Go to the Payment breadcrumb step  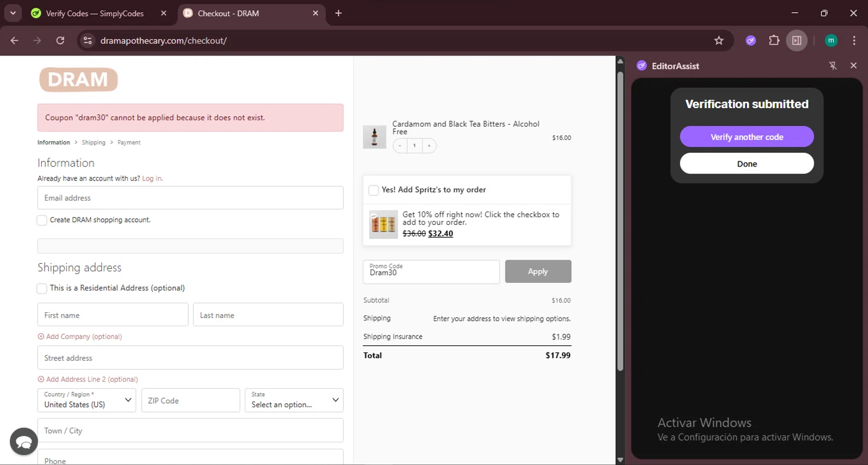pyautogui.click(x=129, y=142)
